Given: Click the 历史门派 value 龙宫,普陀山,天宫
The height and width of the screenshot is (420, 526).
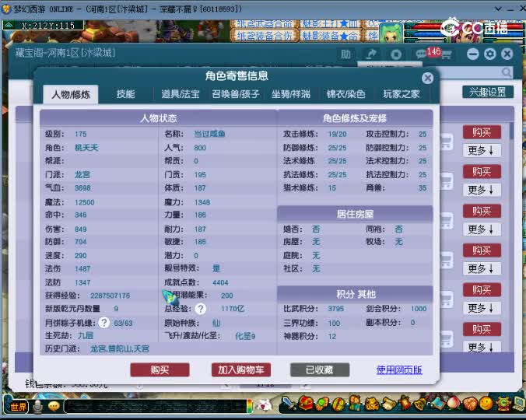Looking at the screenshot, I should coord(119,349).
